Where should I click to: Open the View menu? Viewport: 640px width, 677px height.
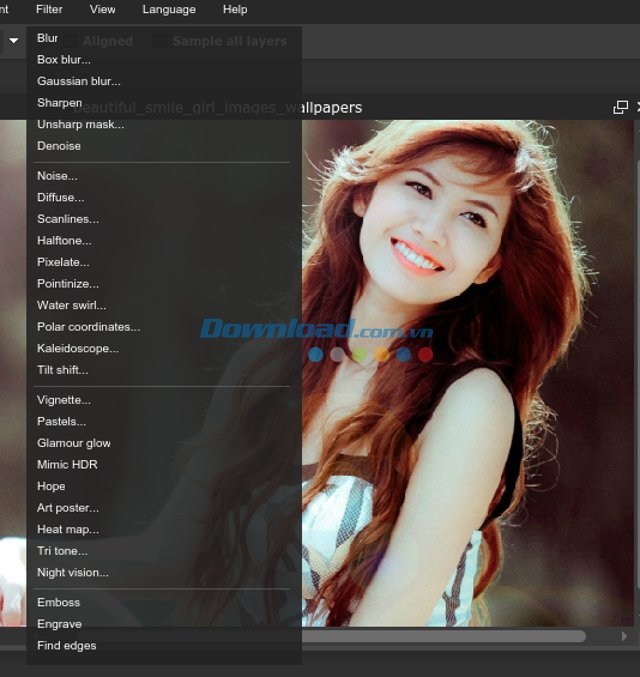tap(102, 9)
